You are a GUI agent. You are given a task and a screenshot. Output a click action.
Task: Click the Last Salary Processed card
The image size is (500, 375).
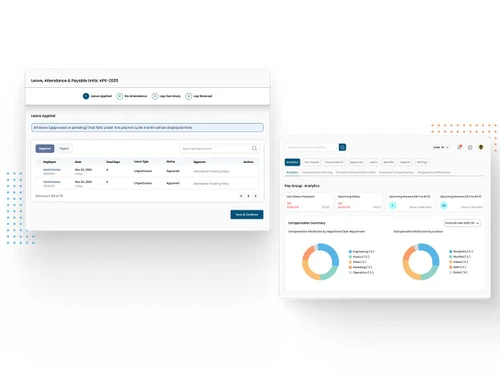click(308, 202)
